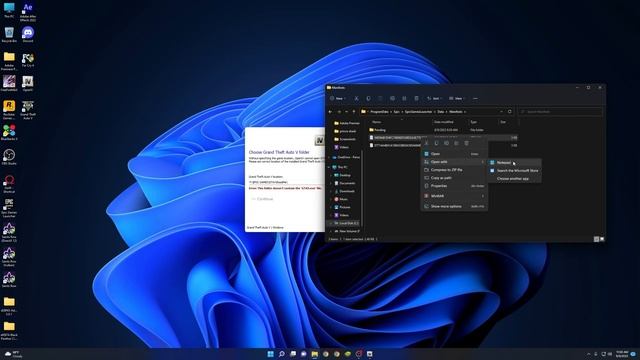Click the Search Manifests field
This screenshot has width=640, height=360.
(x=560, y=111)
